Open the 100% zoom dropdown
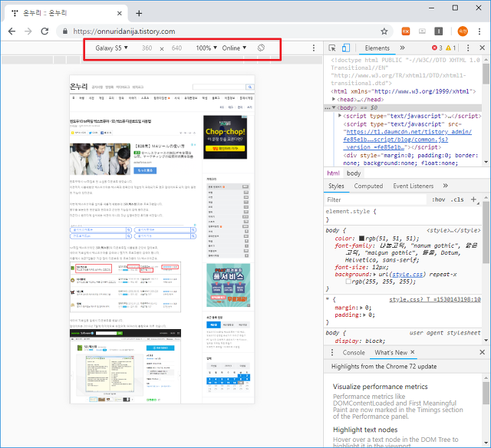Image resolution: width=491 pixels, height=448 pixels. click(206, 48)
